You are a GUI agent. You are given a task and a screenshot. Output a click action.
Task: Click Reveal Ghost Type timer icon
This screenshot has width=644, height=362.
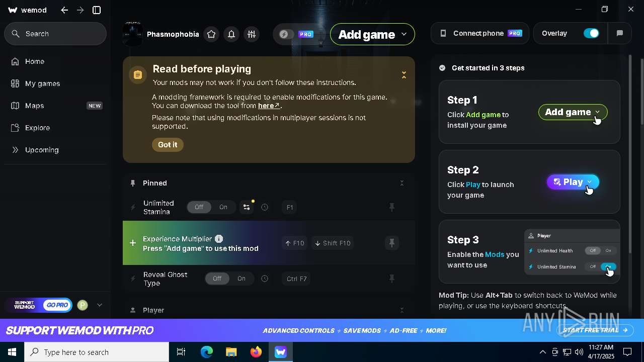point(265,279)
